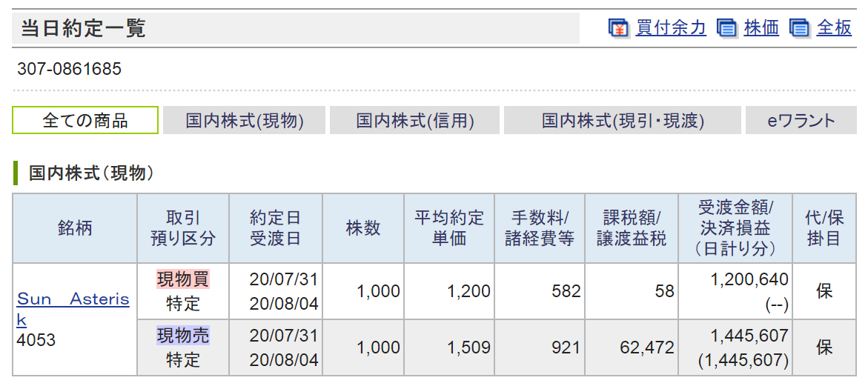The image size is (868, 389).
Task: Click the 課税額/譲渡益税 column header
Action: (632, 228)
